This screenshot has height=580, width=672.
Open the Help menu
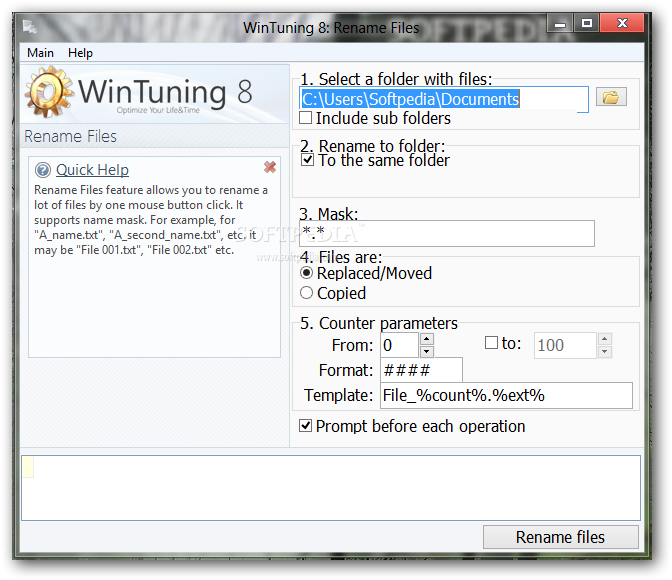pyautogui.click(x=80, y=53)
